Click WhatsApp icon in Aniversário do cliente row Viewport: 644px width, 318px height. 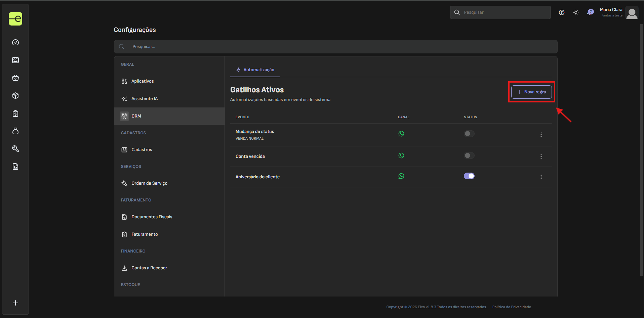[401, 176]
